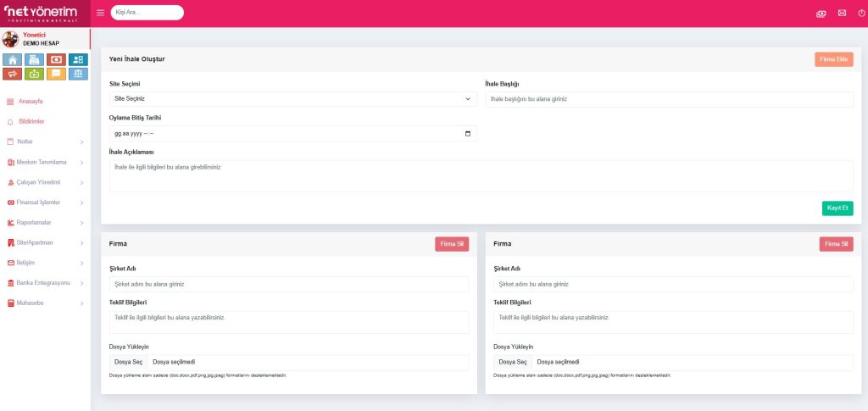Click the balance scale shortcut tile
Image resolution: width=868 pixels, height=411 pixels.
tap(78, 74)
